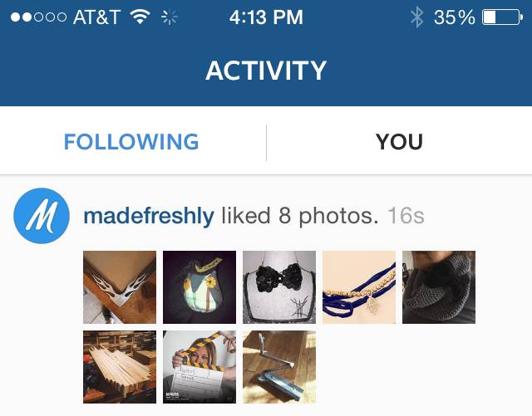532x416 pixels.
Task: Tap the Wi-Fi status icon
Action: (x=140, y=17)
